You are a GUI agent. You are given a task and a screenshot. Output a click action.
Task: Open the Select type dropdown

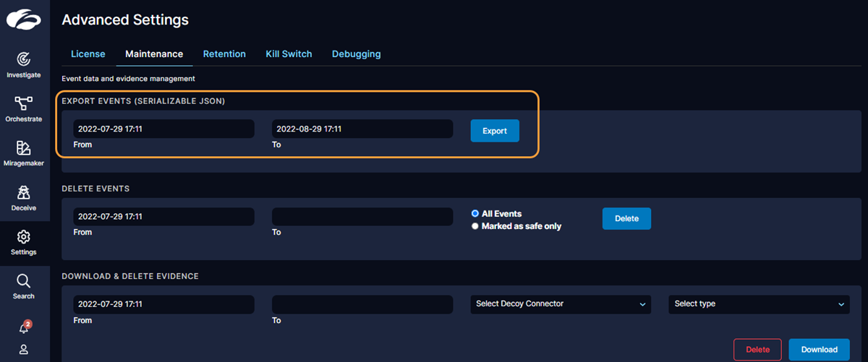tap(759, 304)
